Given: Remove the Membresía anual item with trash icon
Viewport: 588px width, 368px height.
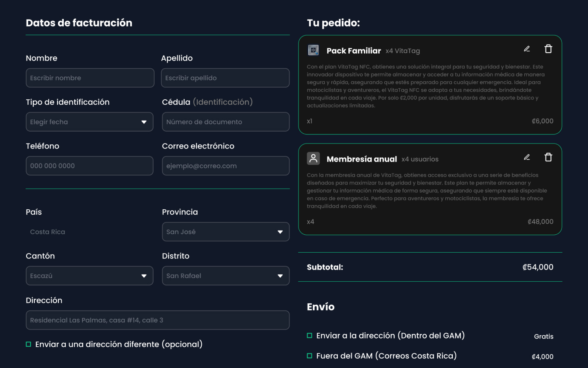Looking at the screenshot, I should click(548, 157).
